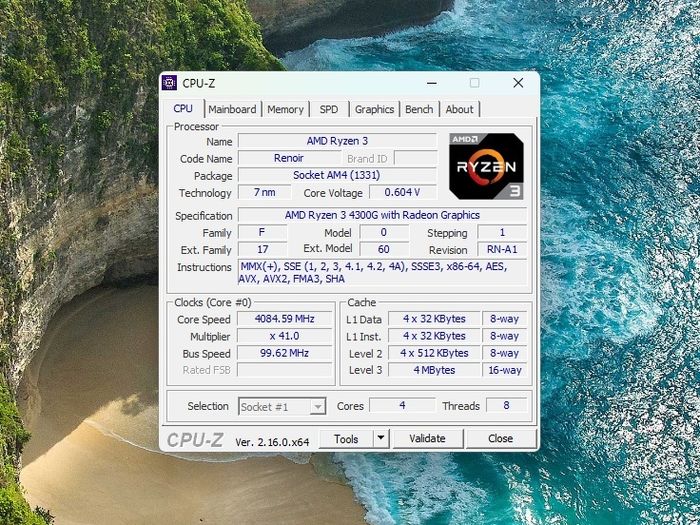The width and height of the screenshot is (700, 525).
Task: Click the Validate button
Action: [428, 439]
